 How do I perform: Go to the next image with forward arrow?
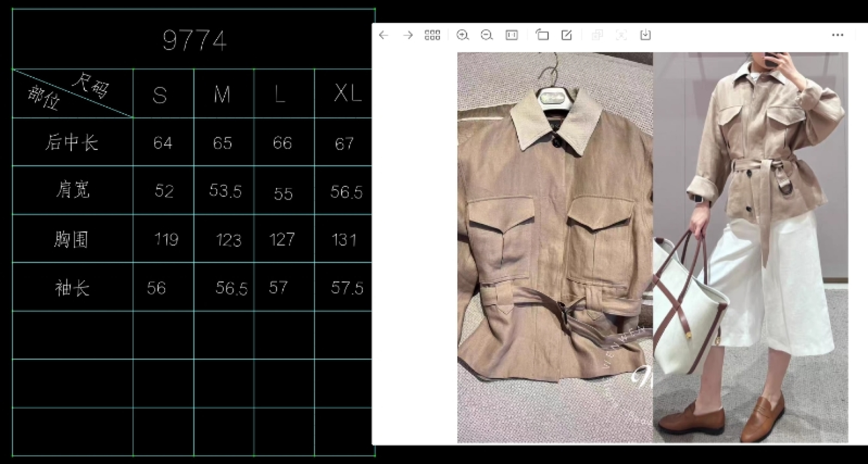[x=408, y=35]
